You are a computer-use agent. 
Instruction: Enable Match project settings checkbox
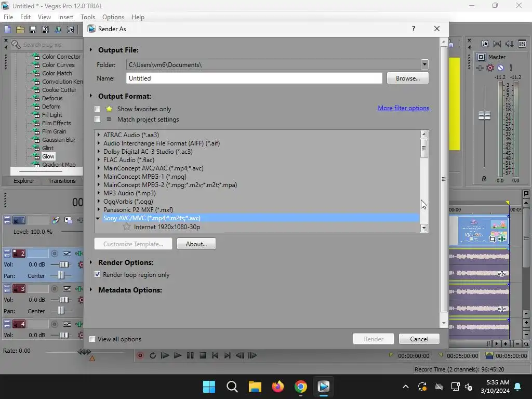[x=98, y=119]
